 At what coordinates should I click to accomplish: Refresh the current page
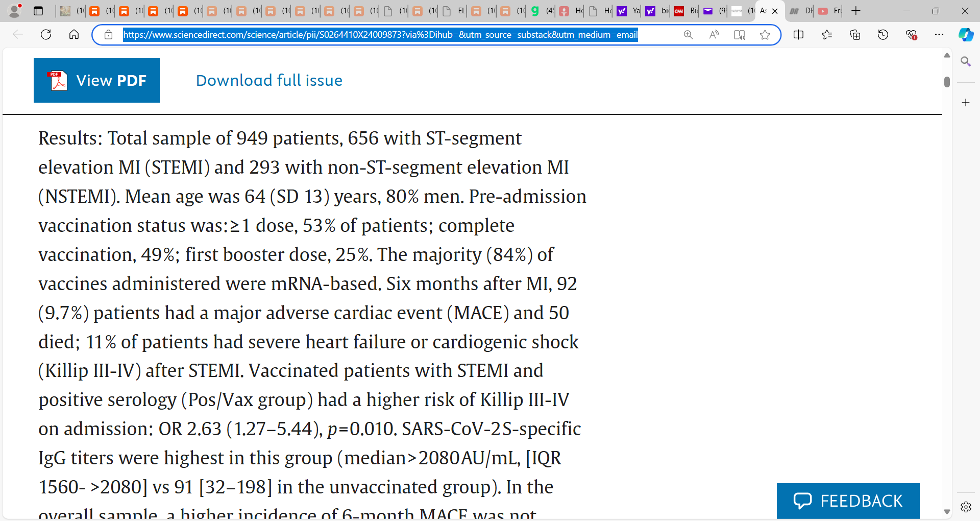(46, 35)
